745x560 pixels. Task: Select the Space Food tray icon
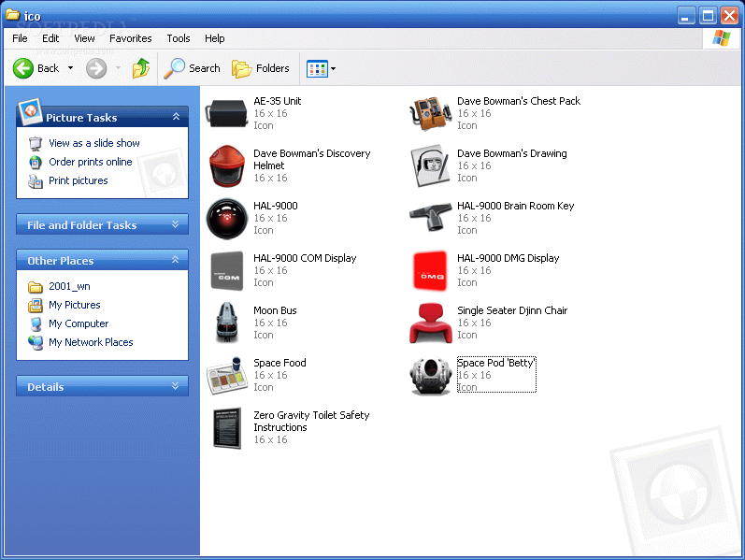coord(226,376)
